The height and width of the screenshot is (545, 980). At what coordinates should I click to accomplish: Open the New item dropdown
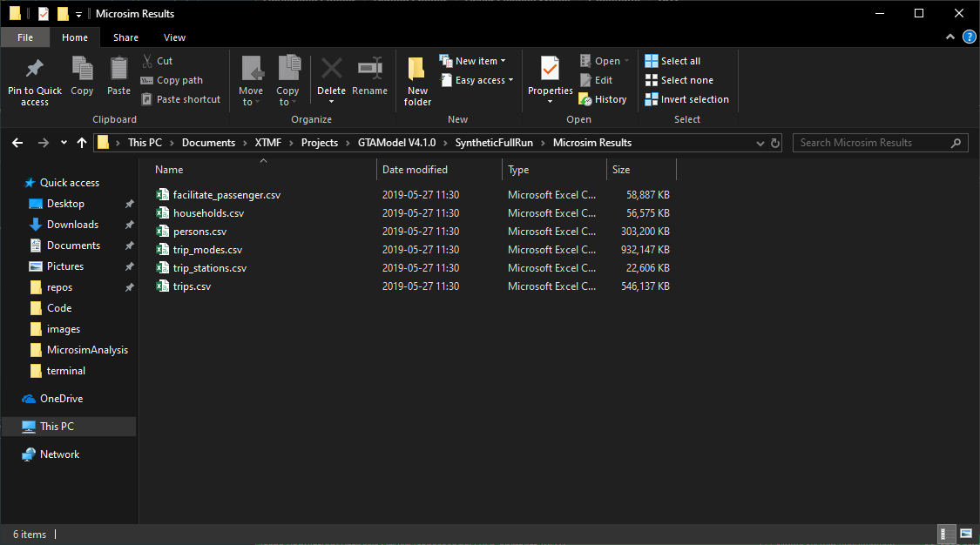[472, 61]
